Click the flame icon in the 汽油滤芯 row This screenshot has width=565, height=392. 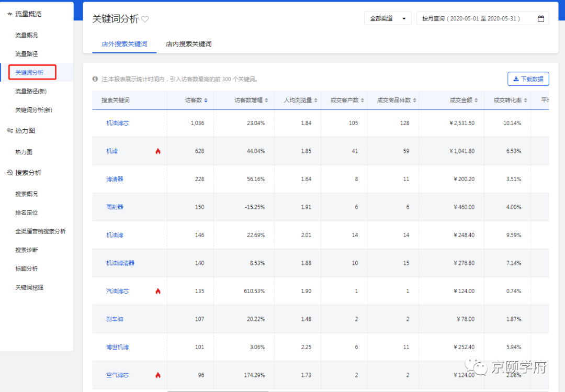158,291
